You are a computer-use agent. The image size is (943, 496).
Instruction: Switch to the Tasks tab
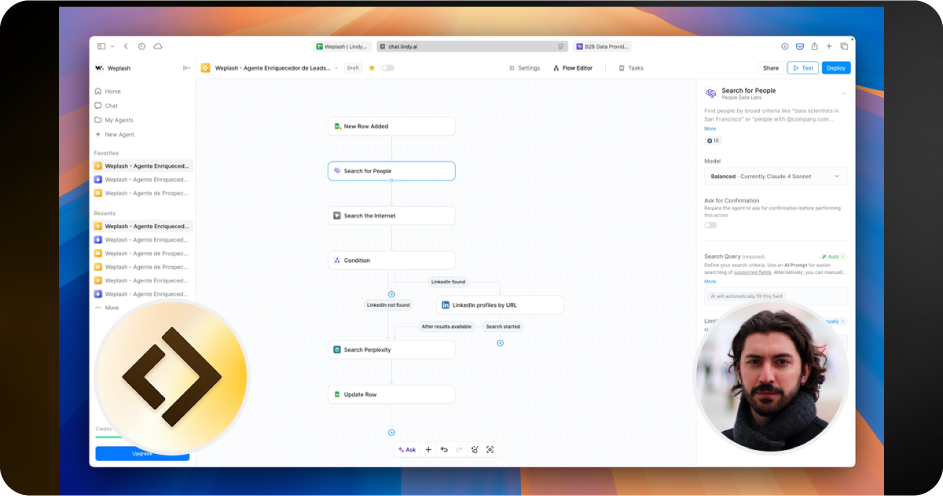click(631, 68)
